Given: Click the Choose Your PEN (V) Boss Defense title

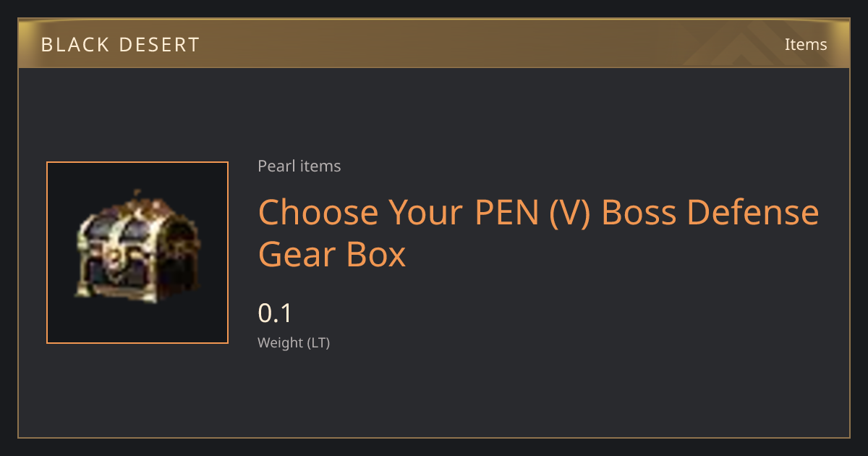Looking at the screenshot, I should tap(538, 212).
